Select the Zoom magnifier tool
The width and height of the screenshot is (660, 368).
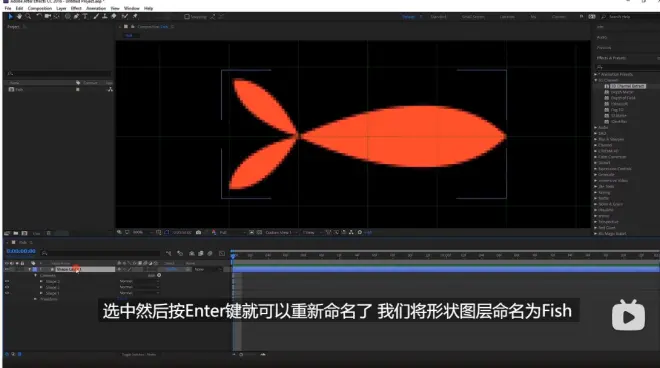pos(28,16)
